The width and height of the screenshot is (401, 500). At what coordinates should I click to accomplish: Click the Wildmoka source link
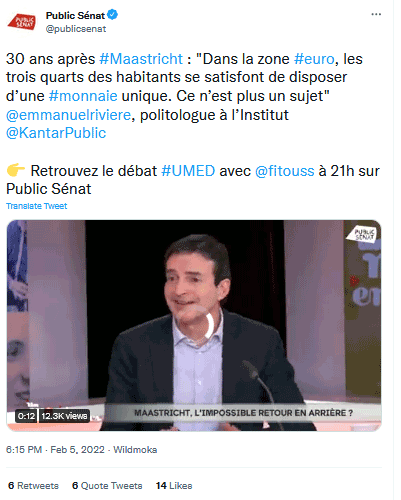pyautogui.click(x=135, y=450)
